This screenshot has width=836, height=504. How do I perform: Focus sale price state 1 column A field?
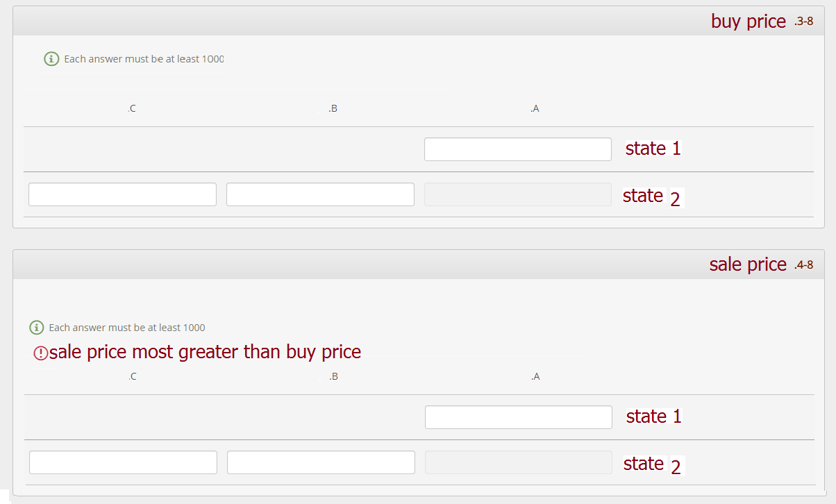pos(519,417)
